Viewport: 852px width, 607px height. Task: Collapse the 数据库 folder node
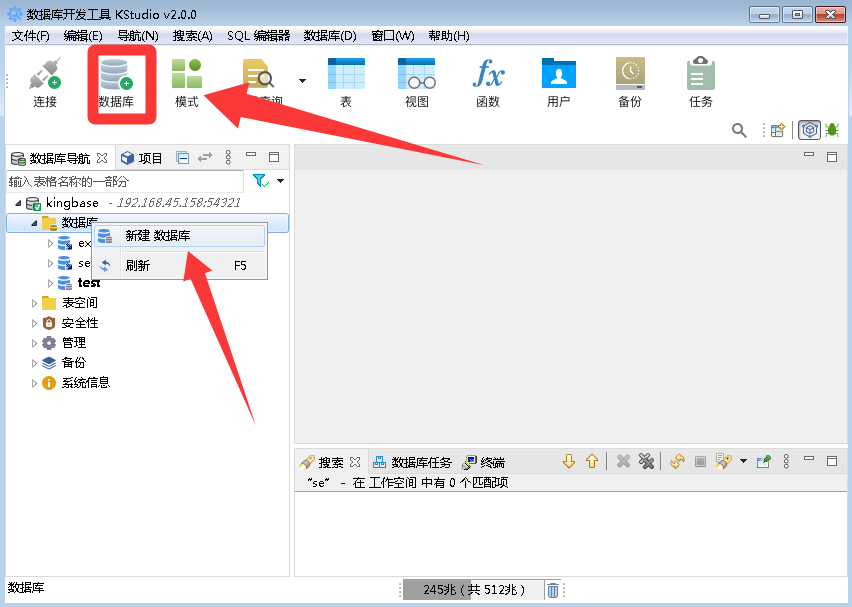(34, 223)
